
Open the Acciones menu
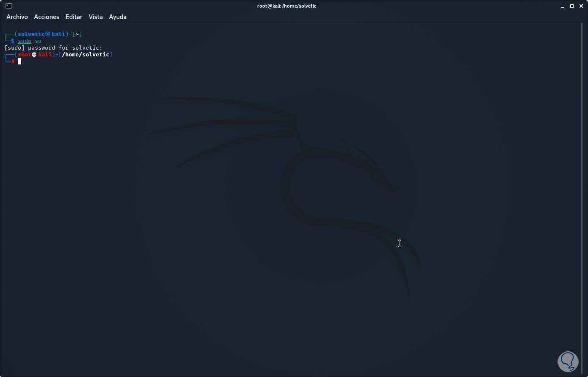coord(47,17)
